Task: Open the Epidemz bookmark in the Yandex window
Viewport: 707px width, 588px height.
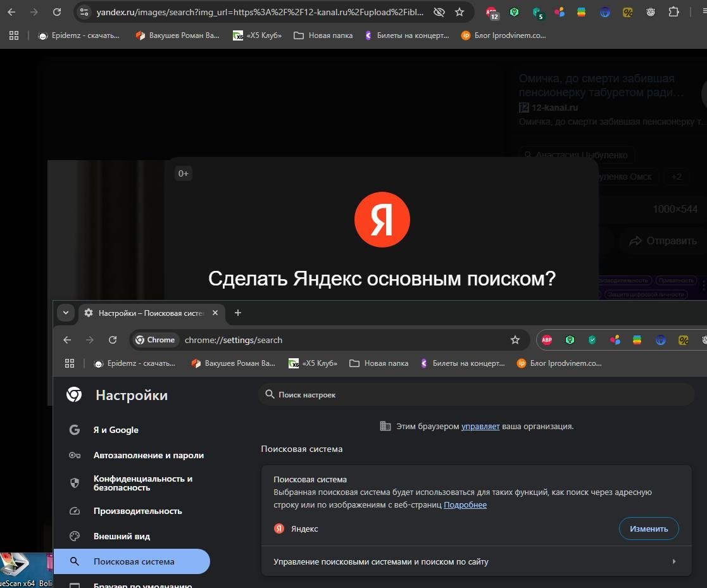Action: pos(79,35)
